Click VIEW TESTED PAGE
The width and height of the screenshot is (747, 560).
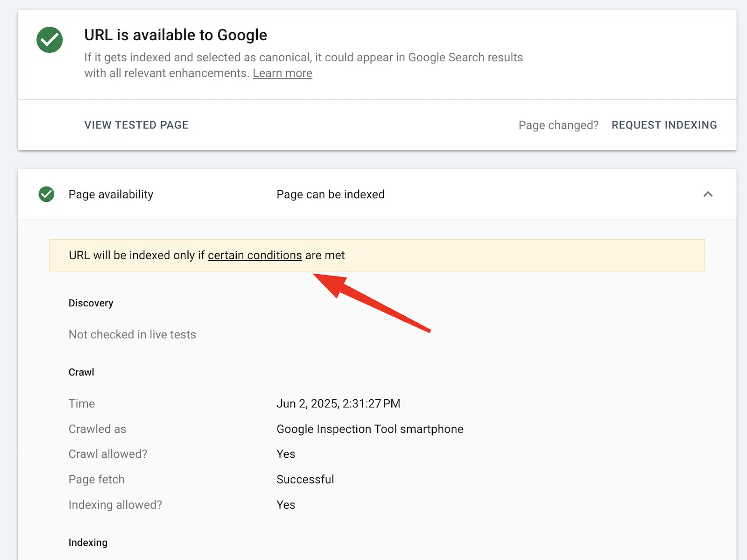click(x=136, y=125)
